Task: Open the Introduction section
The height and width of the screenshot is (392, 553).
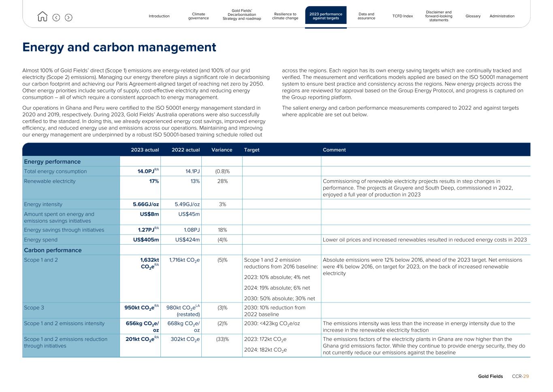Action: click(159, 16)
